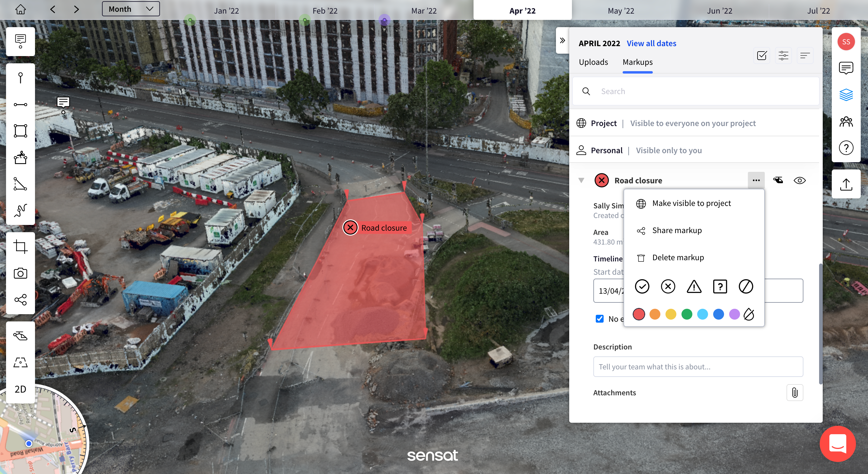Toggle Road closure visibility eye
Viewport: 868px width, 474px height.
[x=799, y=180]
